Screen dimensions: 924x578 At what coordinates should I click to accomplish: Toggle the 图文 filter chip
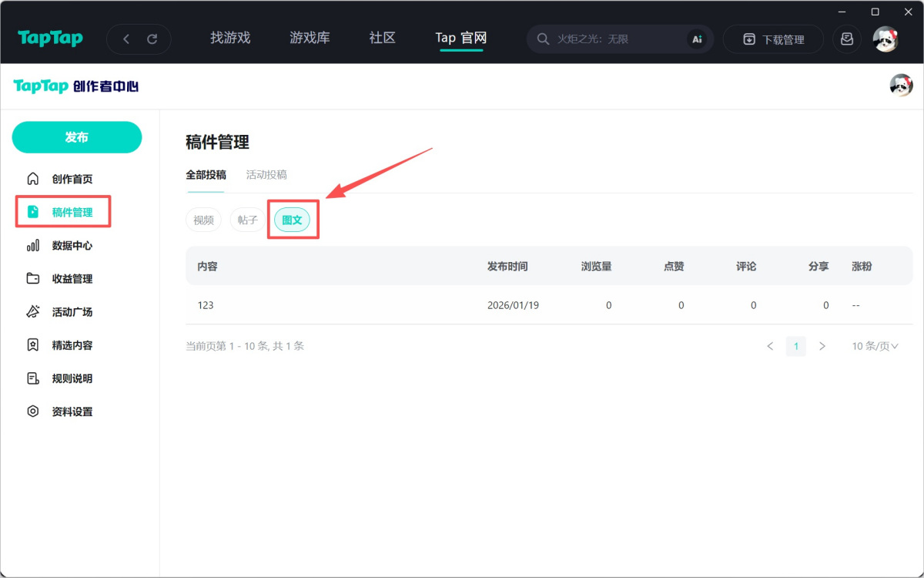click(x=293, y=220)
